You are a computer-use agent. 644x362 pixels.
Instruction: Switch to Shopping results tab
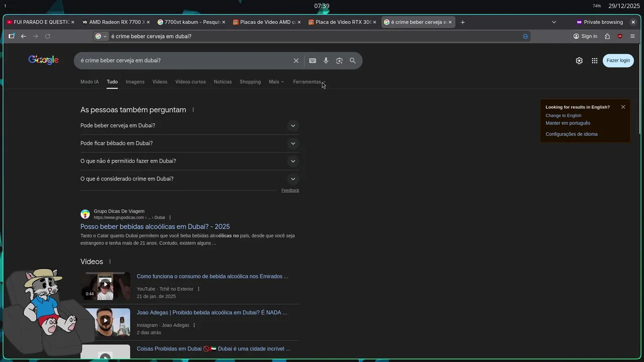[x=250, y=82]
